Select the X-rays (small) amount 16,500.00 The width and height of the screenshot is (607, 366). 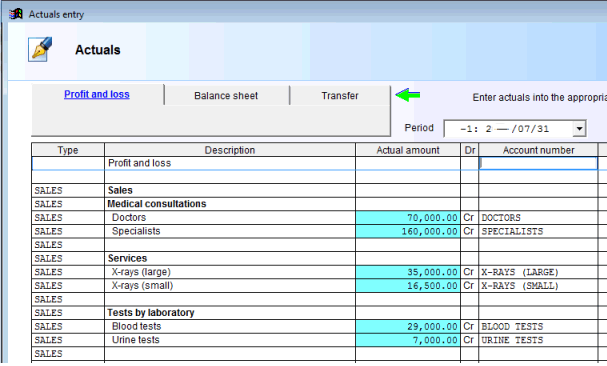tap(408, 285)
